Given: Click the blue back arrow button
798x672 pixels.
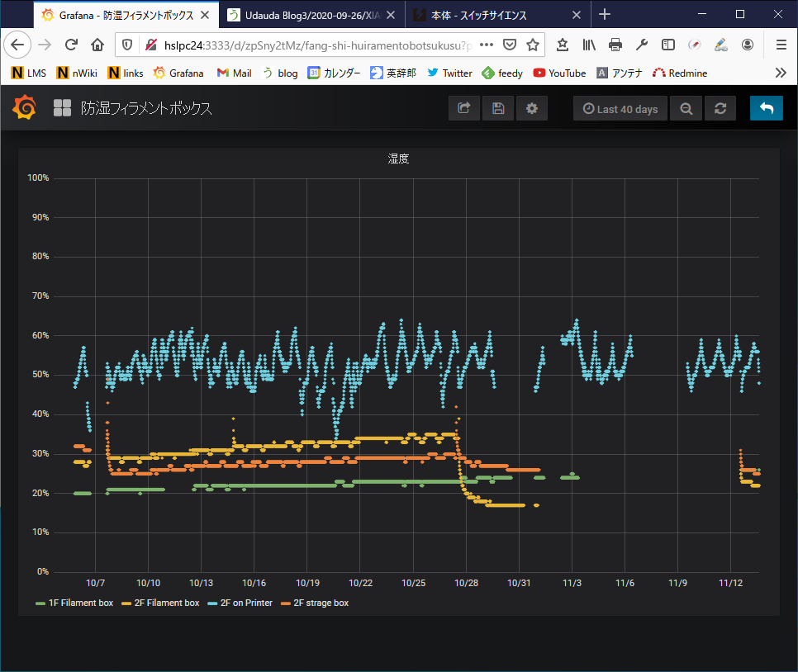Looking at the screenshot, I should pos(766,109).
